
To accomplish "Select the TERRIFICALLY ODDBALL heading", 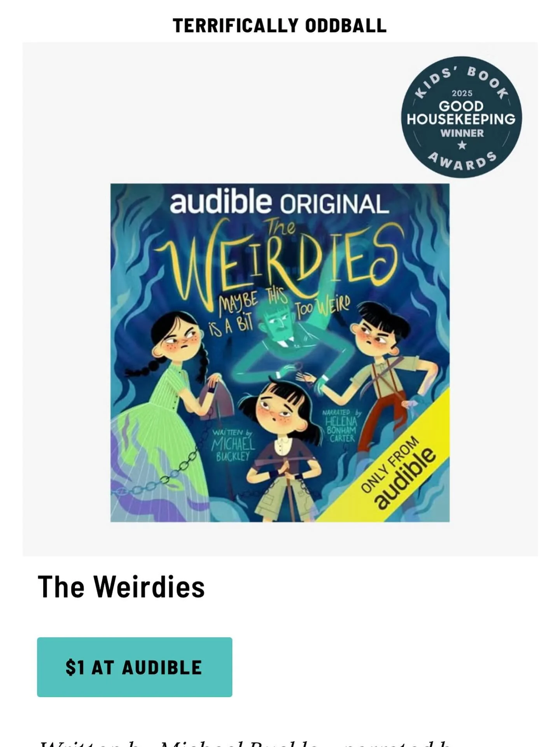I will tap(280, 26).
